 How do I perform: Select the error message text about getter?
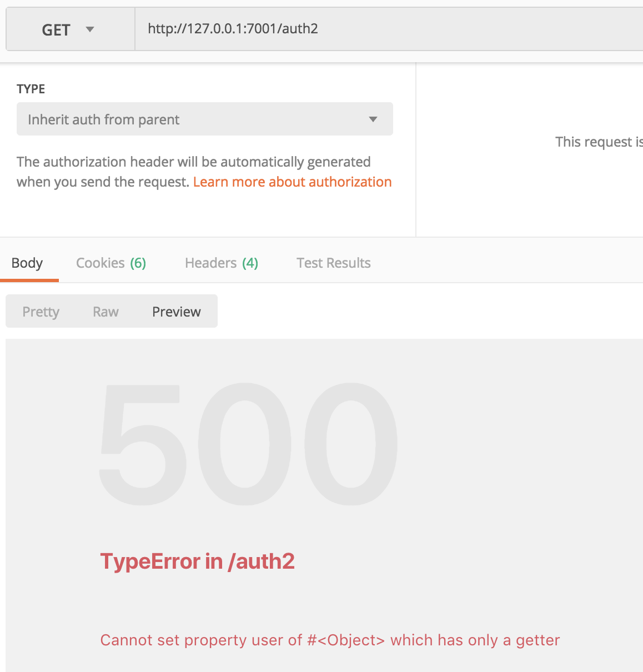(329, 640)
